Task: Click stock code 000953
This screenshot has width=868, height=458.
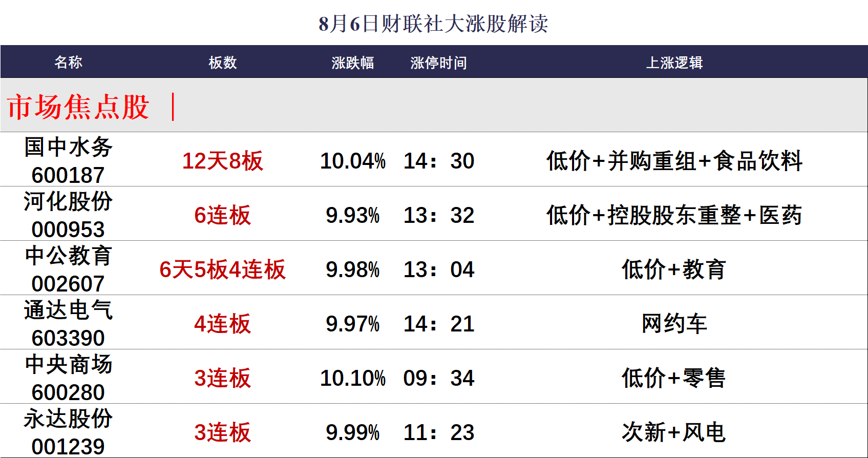Action: coord(68,230)
